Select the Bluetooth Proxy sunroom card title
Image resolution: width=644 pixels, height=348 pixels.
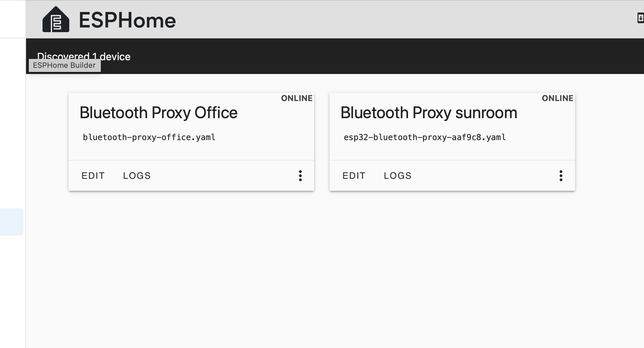(x=429, y=113)
